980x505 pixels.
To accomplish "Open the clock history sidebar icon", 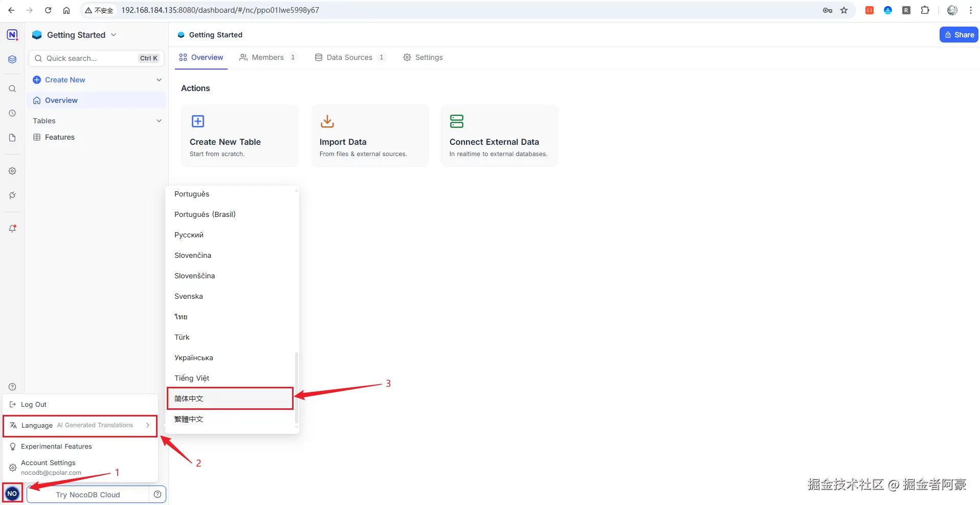I will coord(12,113).
